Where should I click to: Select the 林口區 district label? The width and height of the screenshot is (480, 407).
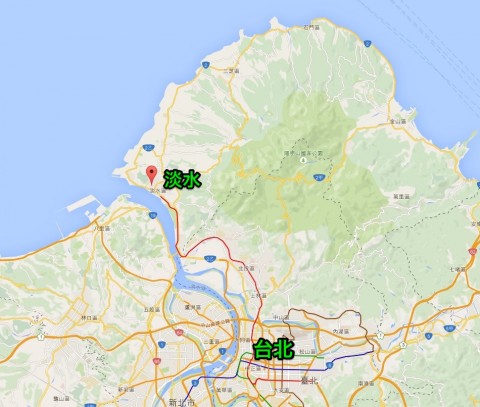[x=89, y=318]
